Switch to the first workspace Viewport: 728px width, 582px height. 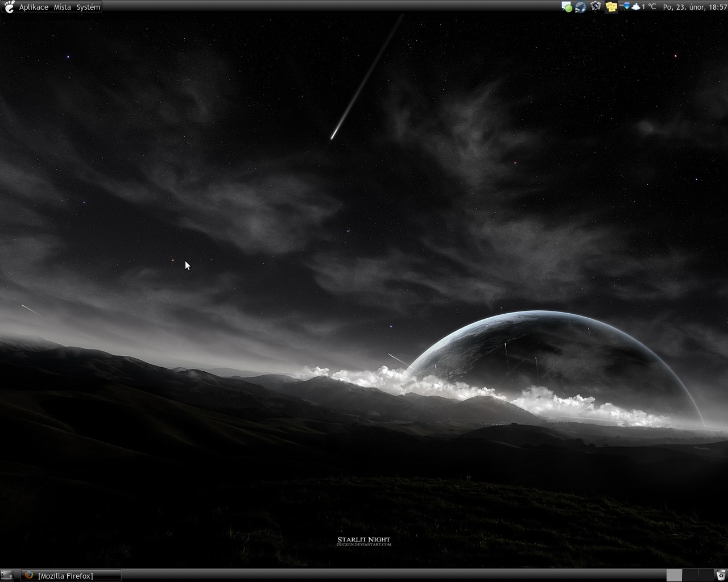(674, 575)
